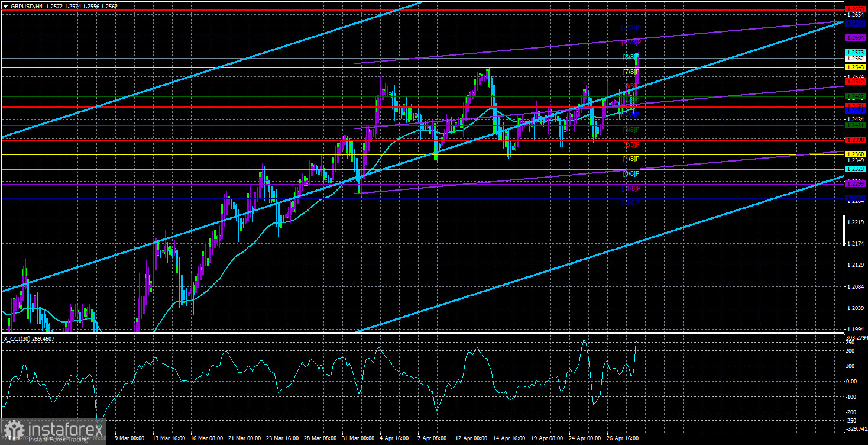Click the [2/8]P Murray level label
This screenshot has height=445, width=868.
point(631,144)
